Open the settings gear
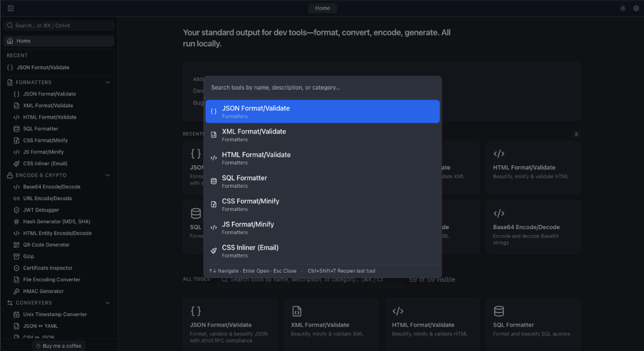Screen dimensions: 644x351 coord(636,8)
